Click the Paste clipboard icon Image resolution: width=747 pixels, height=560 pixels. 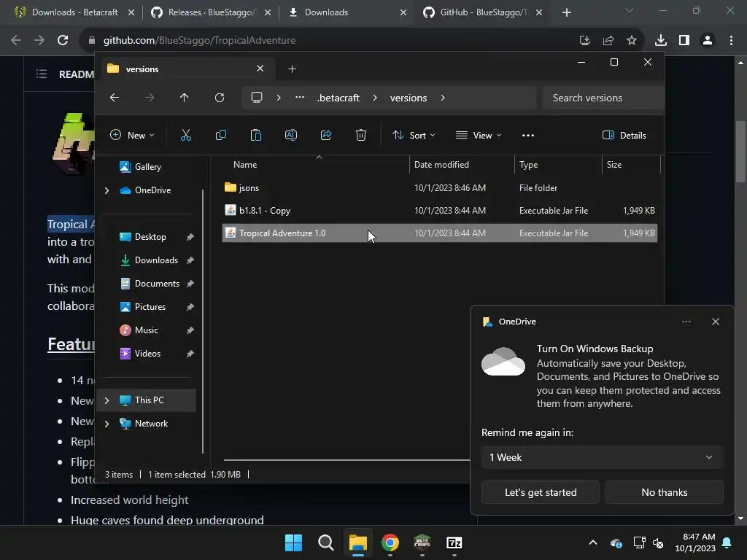pyautogui.click(x=256, y=135)
